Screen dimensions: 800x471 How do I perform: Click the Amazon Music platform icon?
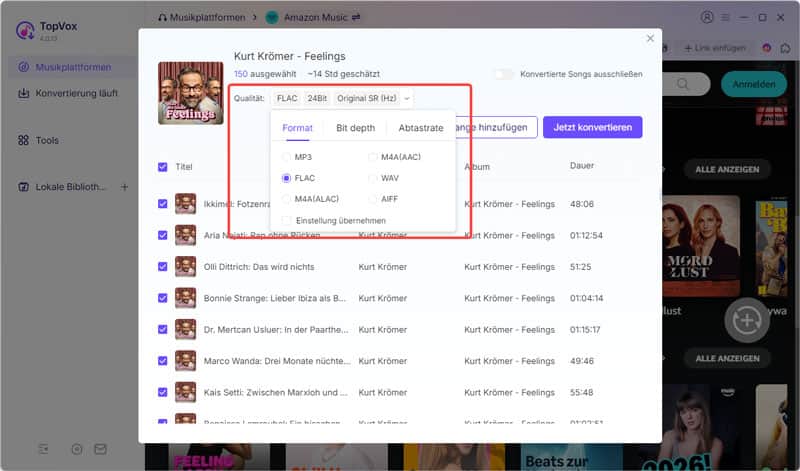click(272, 17)
